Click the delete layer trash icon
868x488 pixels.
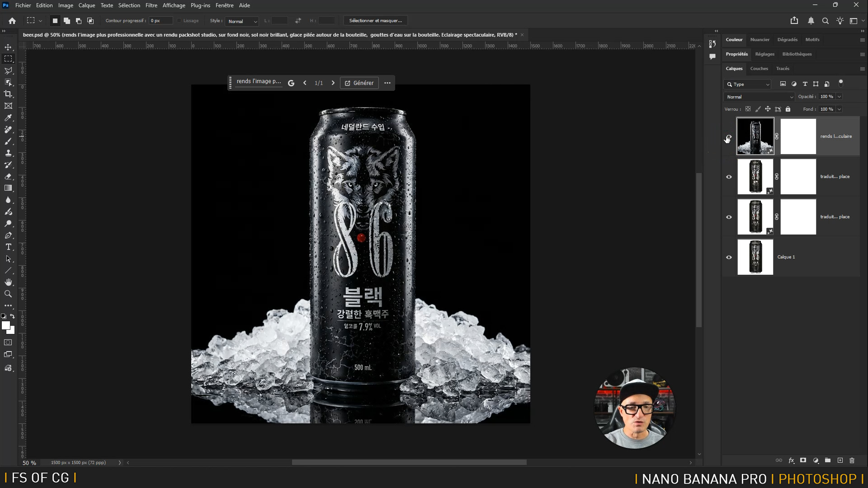click(x=852, y=460)
